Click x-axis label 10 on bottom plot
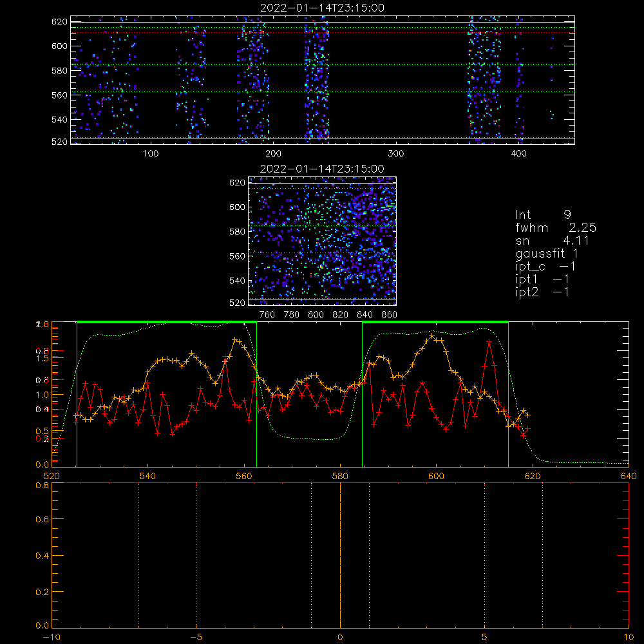 (629, 637)
